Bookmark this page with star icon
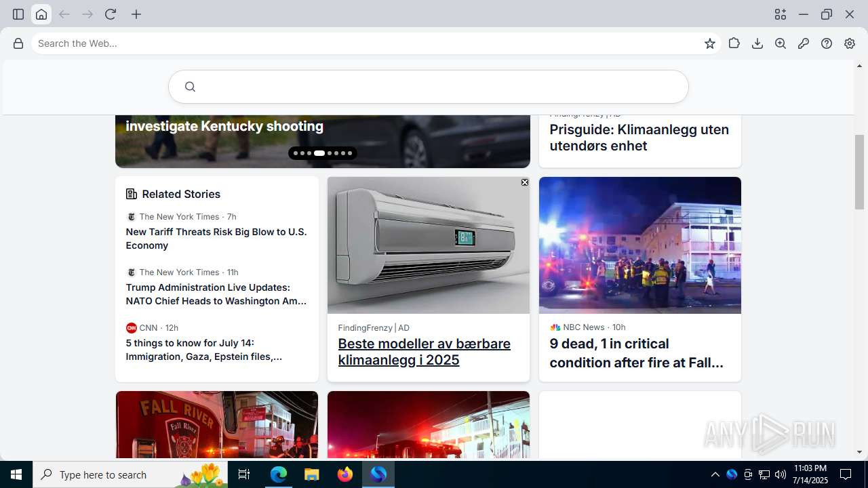This screenshot has height=488, width=868. [x=710, y=43]
